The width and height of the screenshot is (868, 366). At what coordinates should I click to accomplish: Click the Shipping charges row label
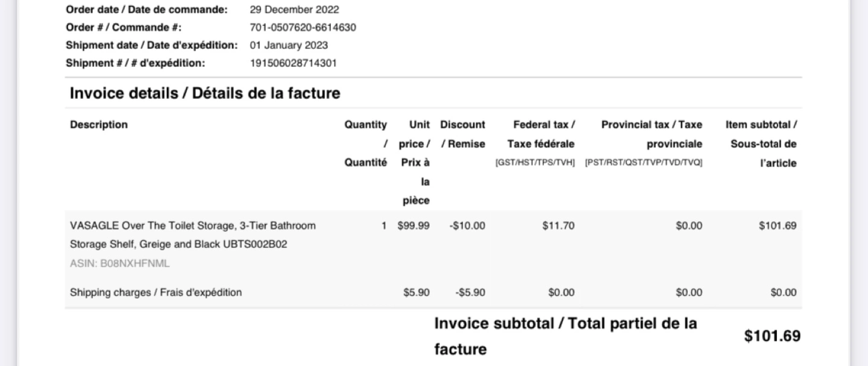pyautogui.click(x=156, y=293)
